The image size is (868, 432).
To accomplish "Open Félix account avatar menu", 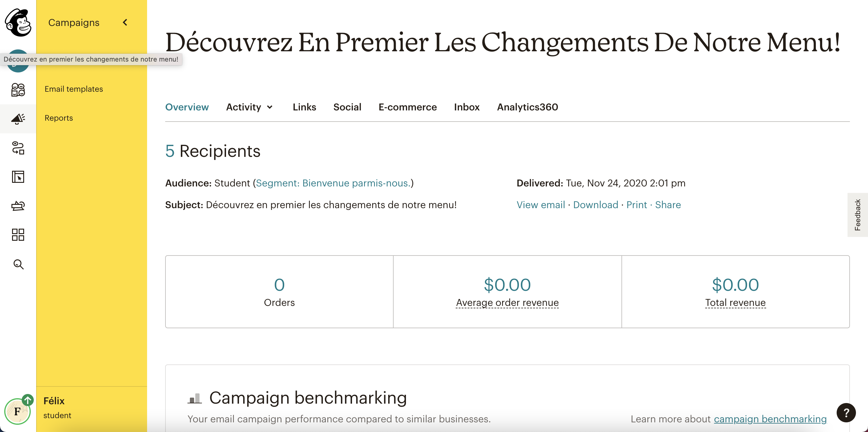I will point(17,410).
